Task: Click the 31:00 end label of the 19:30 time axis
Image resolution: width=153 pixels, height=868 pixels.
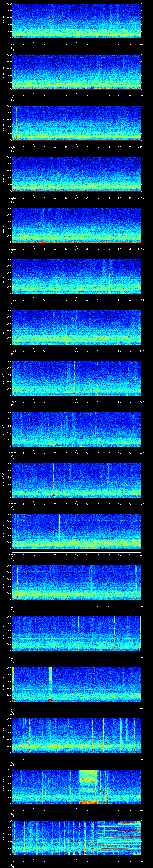Action: [141, 606]
